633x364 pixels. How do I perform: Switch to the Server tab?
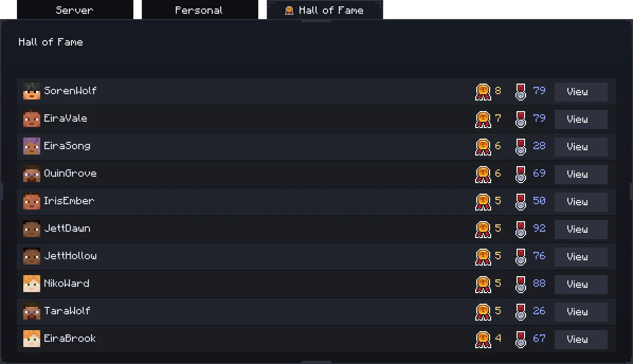coord(75,10)
